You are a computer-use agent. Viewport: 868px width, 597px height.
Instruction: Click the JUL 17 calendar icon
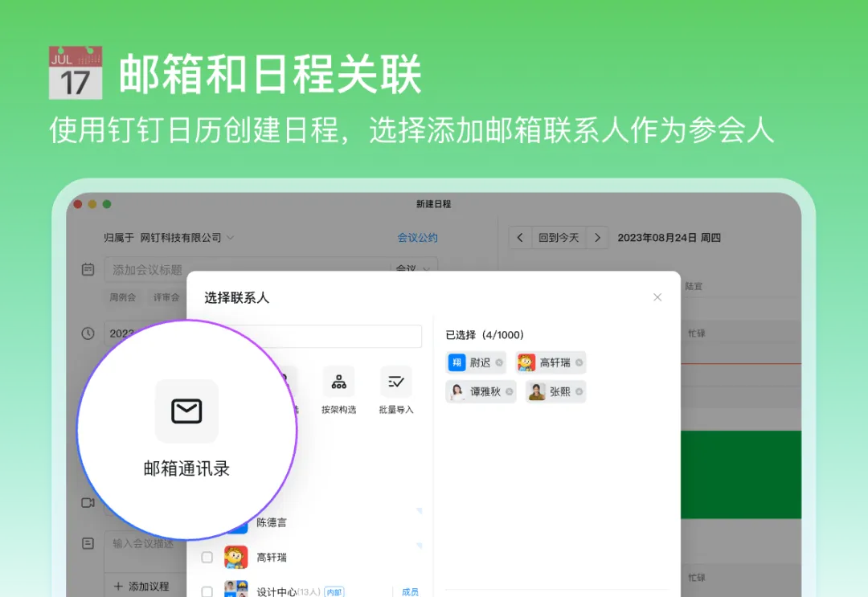(x=76, y=72)
